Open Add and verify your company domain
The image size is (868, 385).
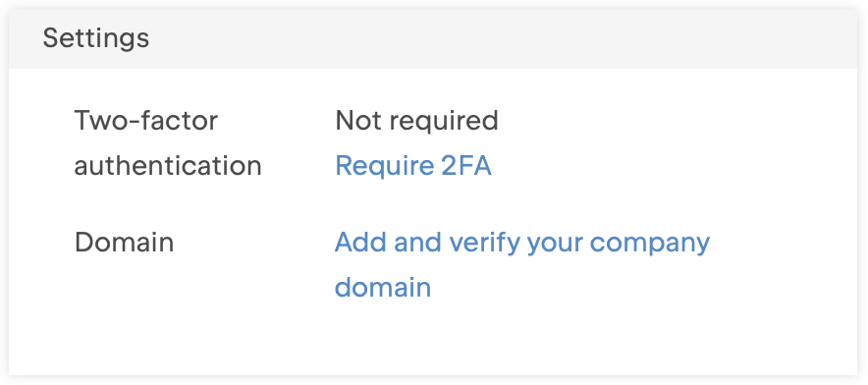point(522,265)
